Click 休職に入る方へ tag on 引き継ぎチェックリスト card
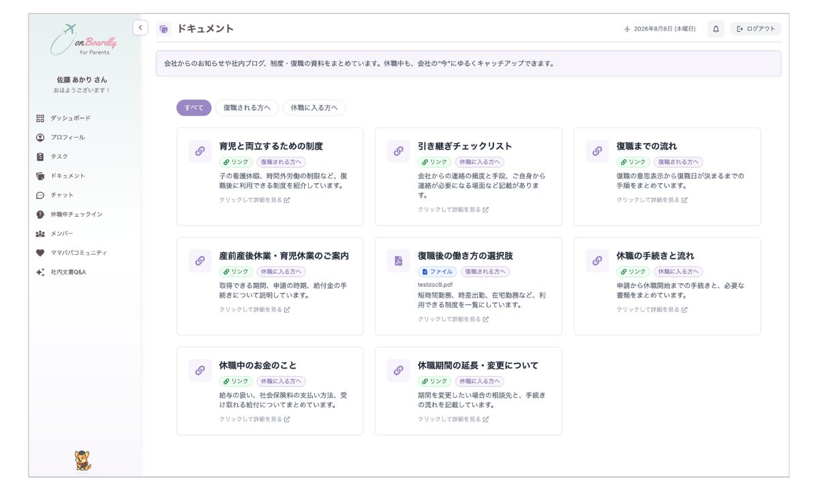Screen dimensions: 818x504 coord(480,162)
